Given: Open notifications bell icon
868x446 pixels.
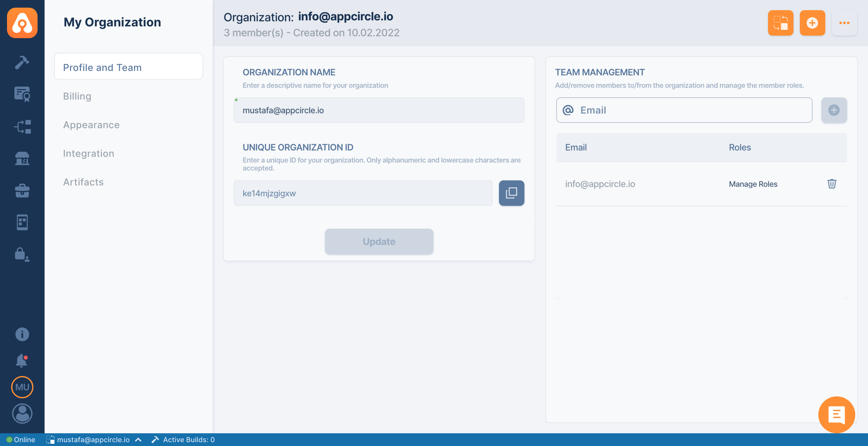Looking at the screenshot, I should [x=22, y=360].
